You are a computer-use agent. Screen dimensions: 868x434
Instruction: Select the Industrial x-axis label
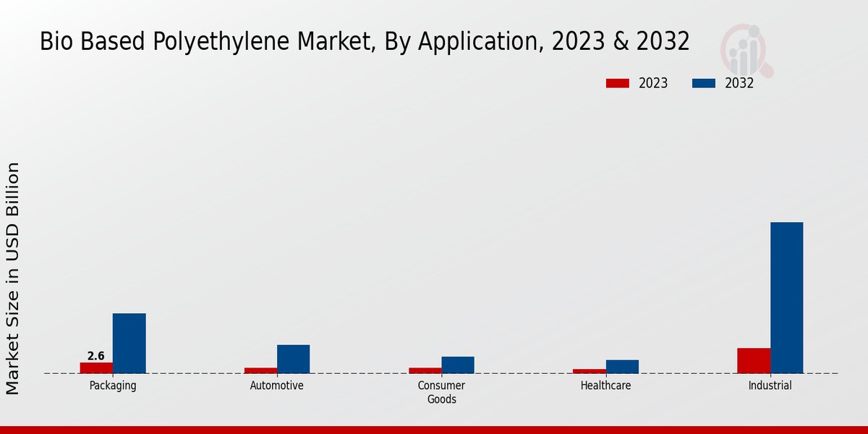(770, 386)
